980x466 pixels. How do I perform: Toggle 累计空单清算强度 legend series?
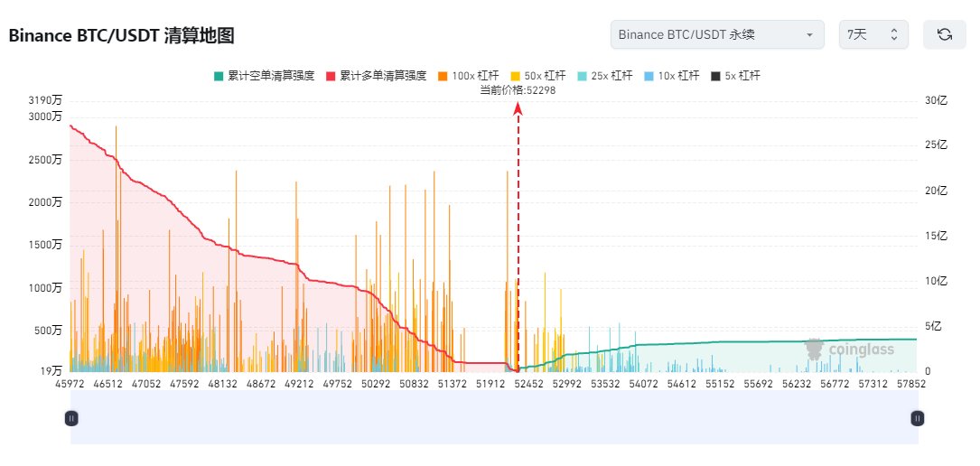tap(265, 76)
